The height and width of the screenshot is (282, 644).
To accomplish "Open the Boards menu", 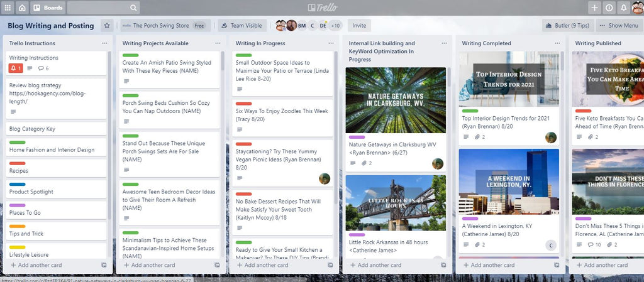I will coord(48,8).
